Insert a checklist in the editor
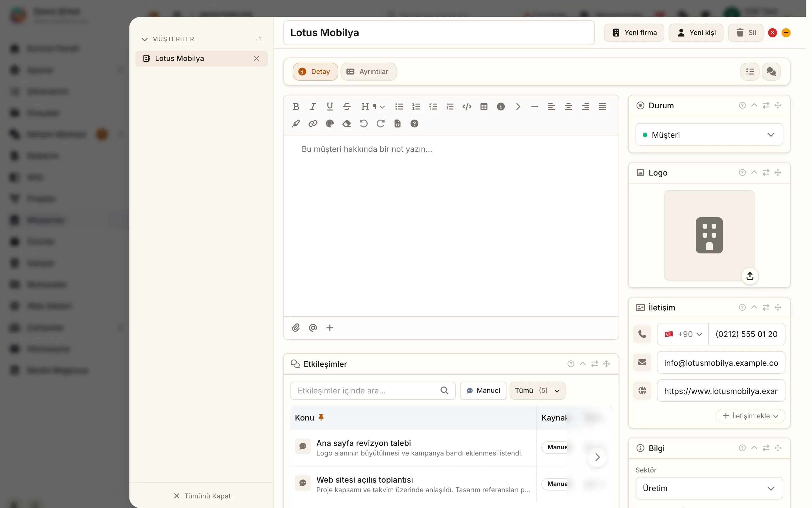The height and width of the screenshot is (508, 812). pos(433,106)
